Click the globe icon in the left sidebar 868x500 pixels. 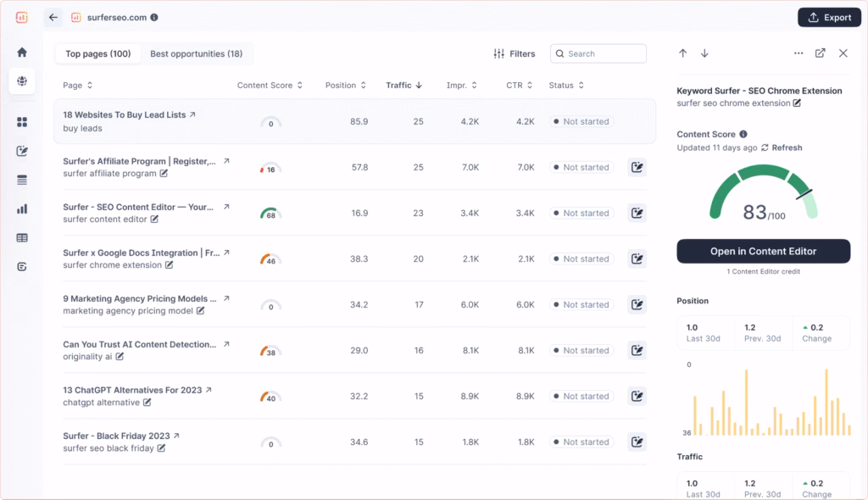coord(22,80)
